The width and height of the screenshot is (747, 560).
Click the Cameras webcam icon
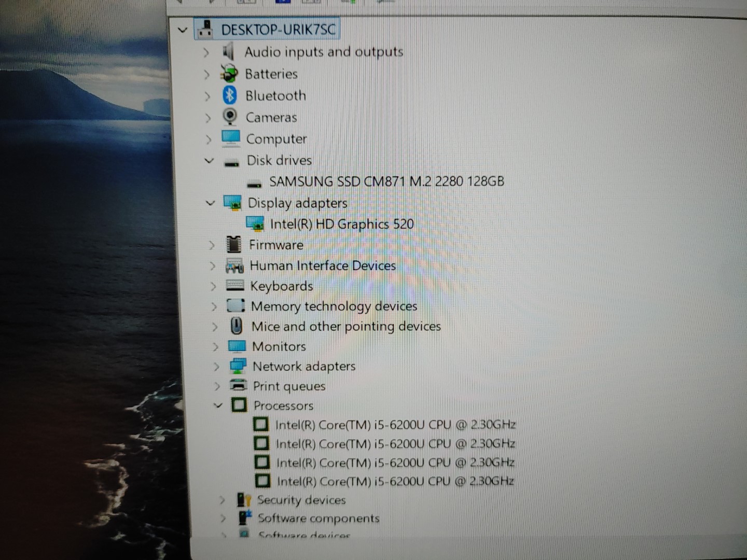pyautogui.click(x=230, y=117)
